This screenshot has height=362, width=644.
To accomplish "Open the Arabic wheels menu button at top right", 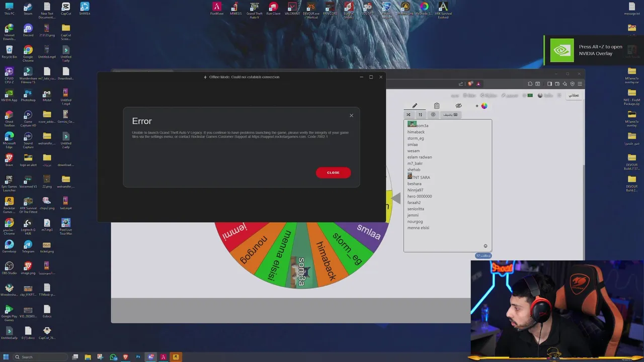I will [x=574, y=95].
